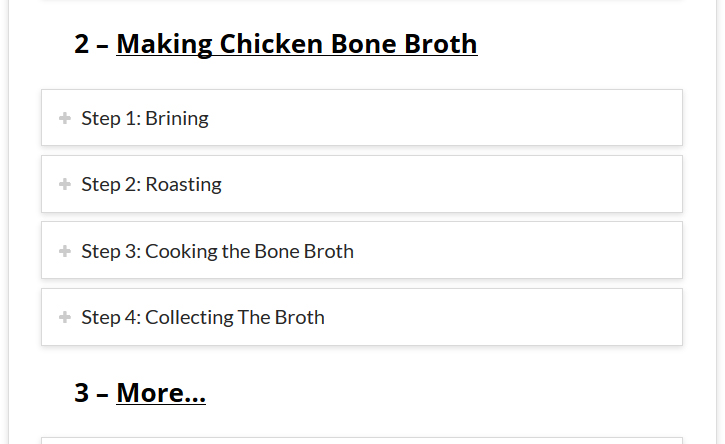Open the Step 3: Cooking the Bone Broth label
Image resolution: width=725 pixels, height=444 pixels.
click(217, 251)
